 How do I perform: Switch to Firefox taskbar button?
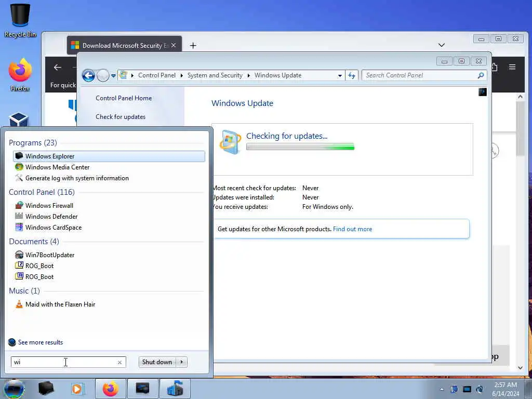click(111, 389)
